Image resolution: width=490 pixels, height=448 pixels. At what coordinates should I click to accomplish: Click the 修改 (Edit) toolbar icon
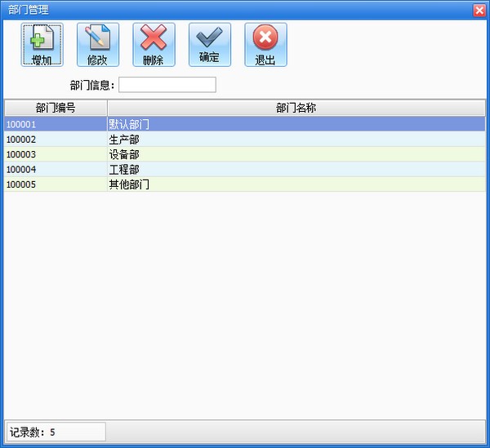[97, 45]
